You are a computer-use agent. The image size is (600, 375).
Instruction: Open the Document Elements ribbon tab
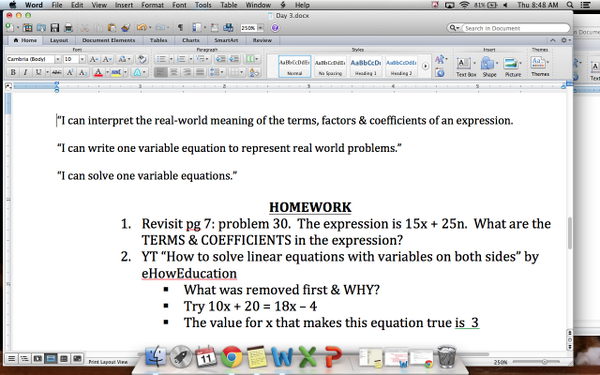click(108, 40)
